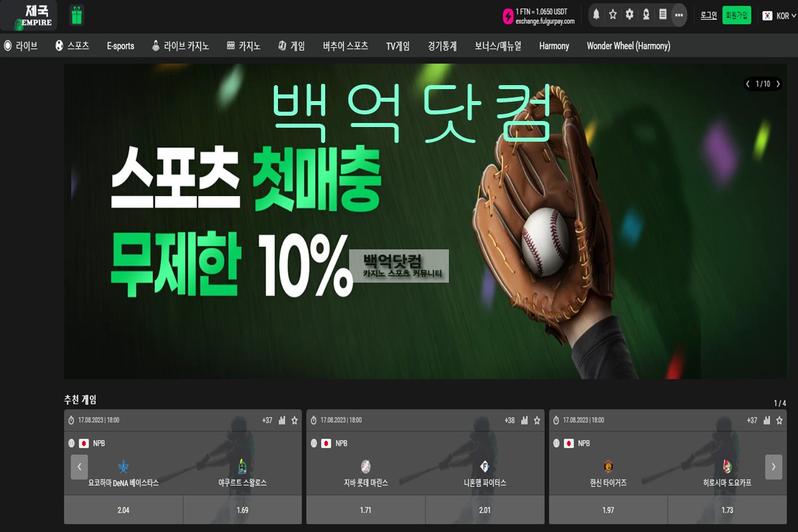The height and width of the screenshot is (532, 798).
Task: Open settings gear in the header
Action: tap(629, 15)
